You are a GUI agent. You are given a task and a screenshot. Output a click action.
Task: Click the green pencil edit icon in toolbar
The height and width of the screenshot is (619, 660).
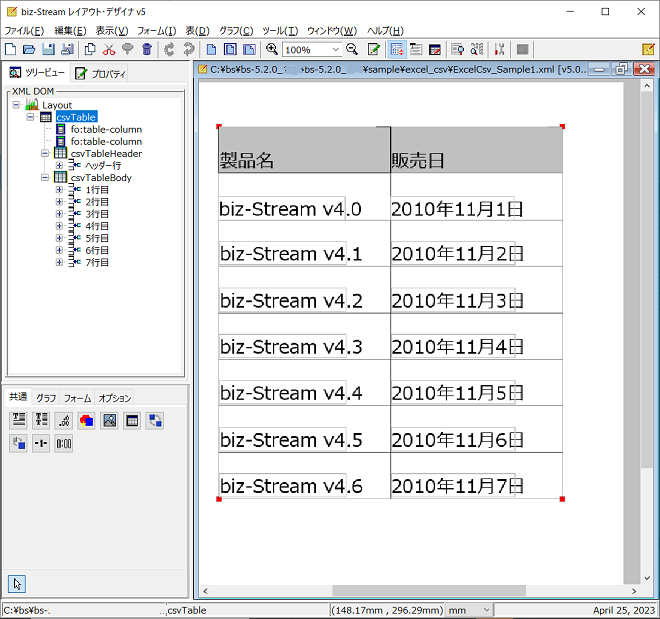[373, 50]
